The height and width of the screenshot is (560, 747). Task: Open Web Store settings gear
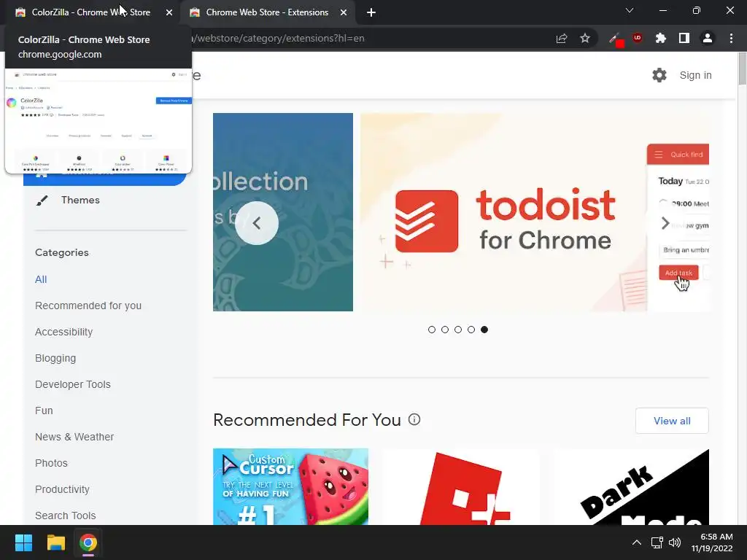(x=659, y=75)
